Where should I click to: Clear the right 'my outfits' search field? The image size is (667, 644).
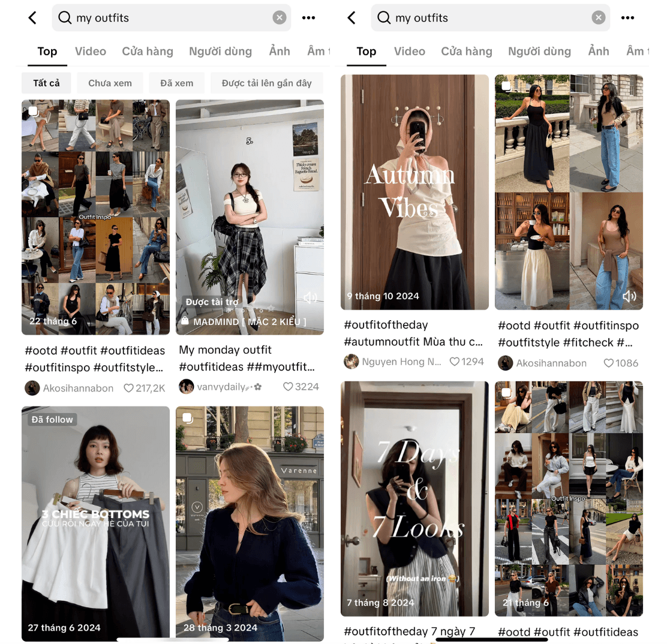(x=598, y=18)
